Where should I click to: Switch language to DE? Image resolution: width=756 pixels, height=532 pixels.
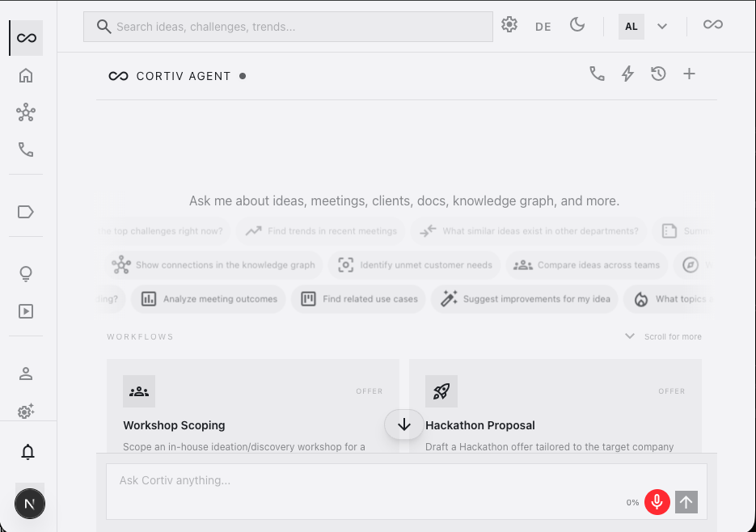coord(543,27)
